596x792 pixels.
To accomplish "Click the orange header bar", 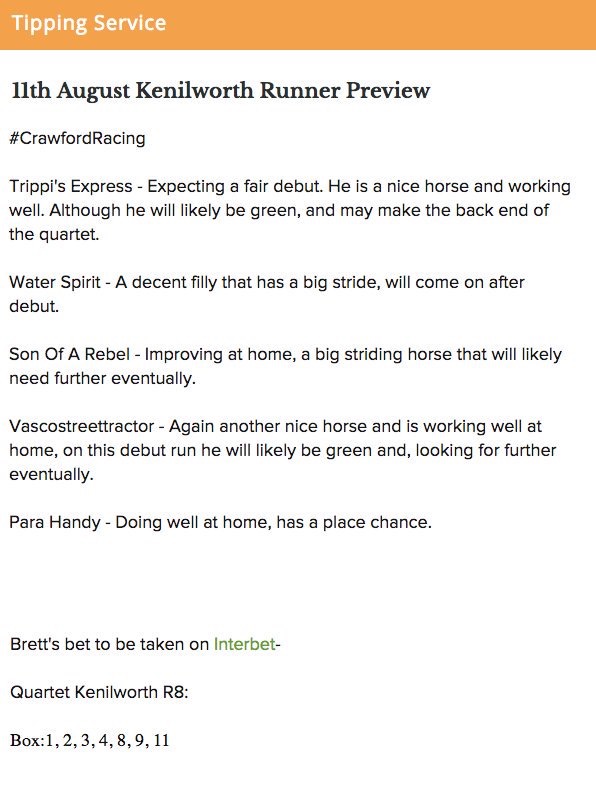I will [x=298, y=25].
